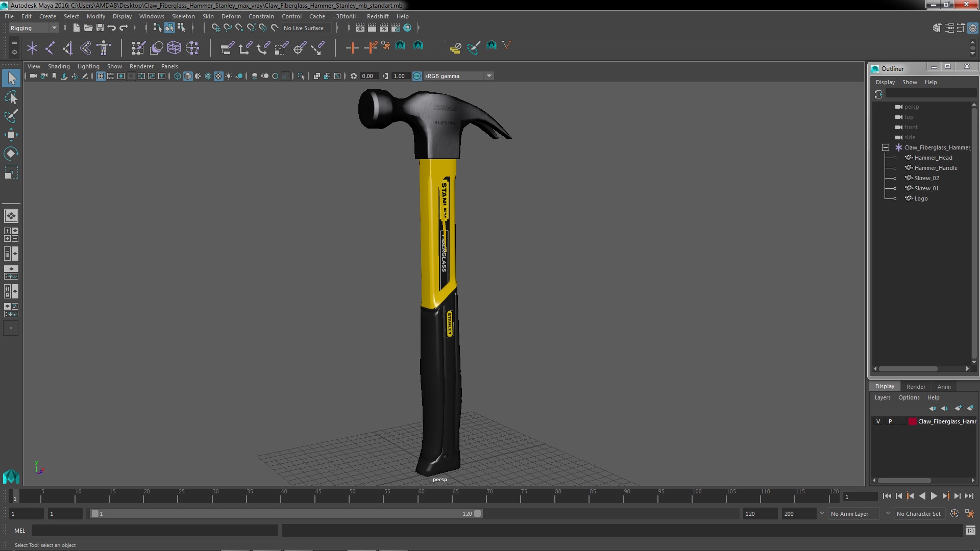Click the Create Joints shelf icon

[50, 48]
